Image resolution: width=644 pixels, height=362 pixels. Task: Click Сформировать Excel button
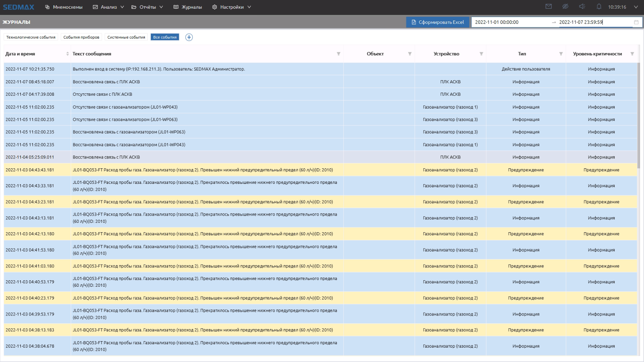(438, 22)
